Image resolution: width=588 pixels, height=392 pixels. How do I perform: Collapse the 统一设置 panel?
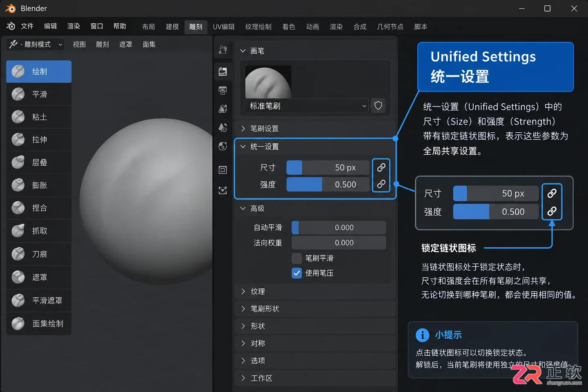point(243,147)
